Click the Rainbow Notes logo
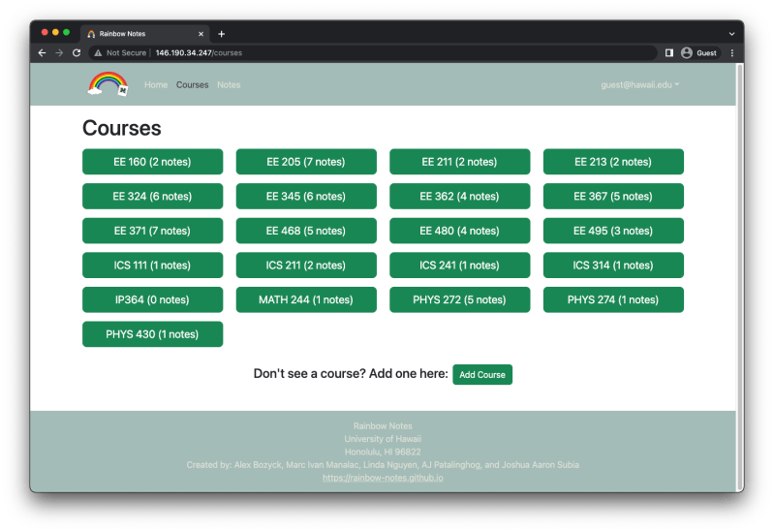This screenshot has width=774, height=532. coord(108,84)
